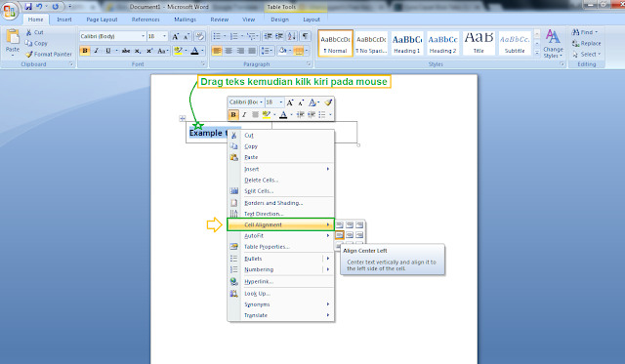Open the Select dropdown in Editing group
This screenshot has width=625, height=364.
point(587,55)
